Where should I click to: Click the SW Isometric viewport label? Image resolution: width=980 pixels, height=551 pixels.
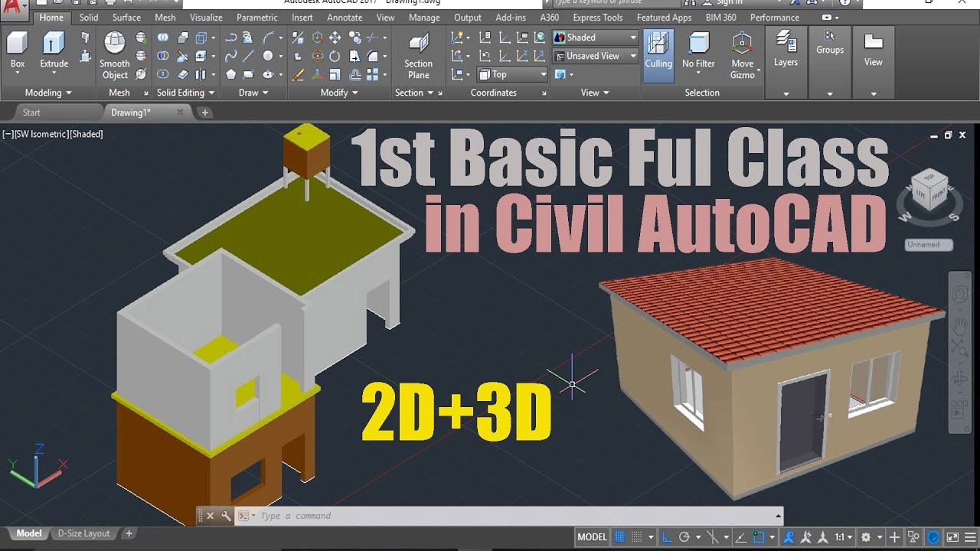pyautogui.click(x=41, y=134)
